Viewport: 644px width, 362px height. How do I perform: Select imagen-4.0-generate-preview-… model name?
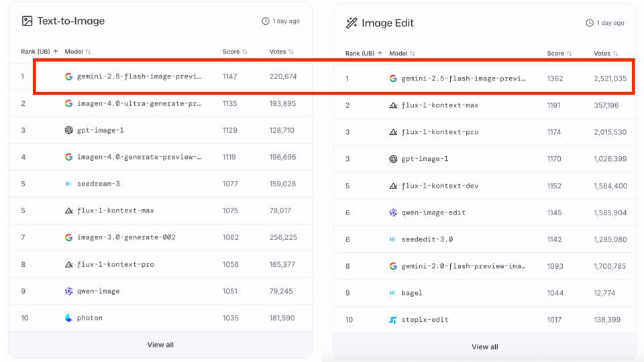(140, 157)
